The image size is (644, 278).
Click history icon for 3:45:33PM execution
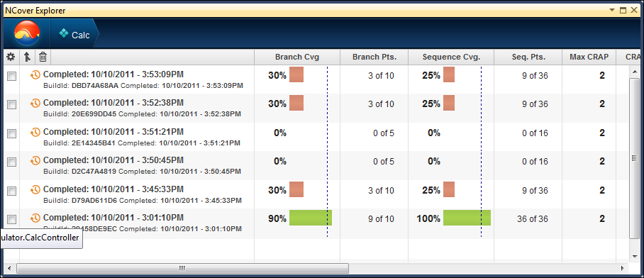35,190
